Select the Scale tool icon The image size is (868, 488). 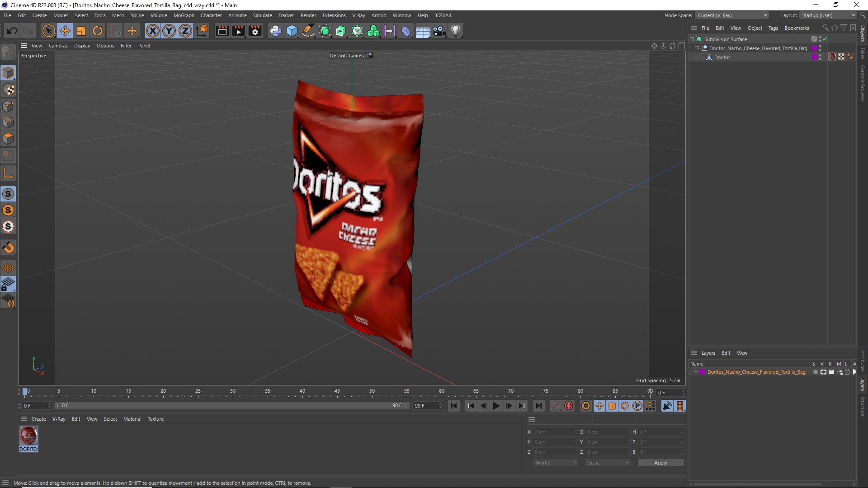point(81,31)
